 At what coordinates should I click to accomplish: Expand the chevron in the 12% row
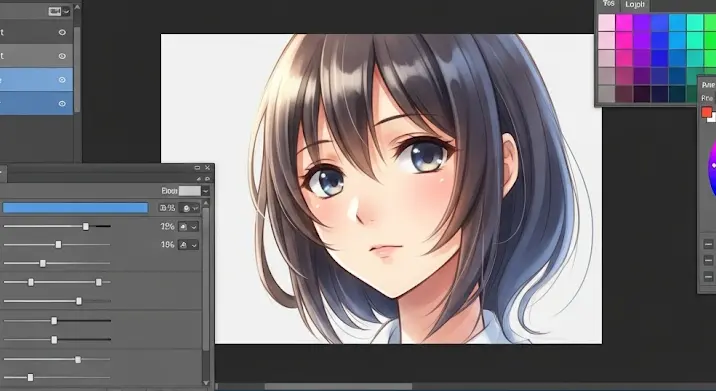(194, 226)
